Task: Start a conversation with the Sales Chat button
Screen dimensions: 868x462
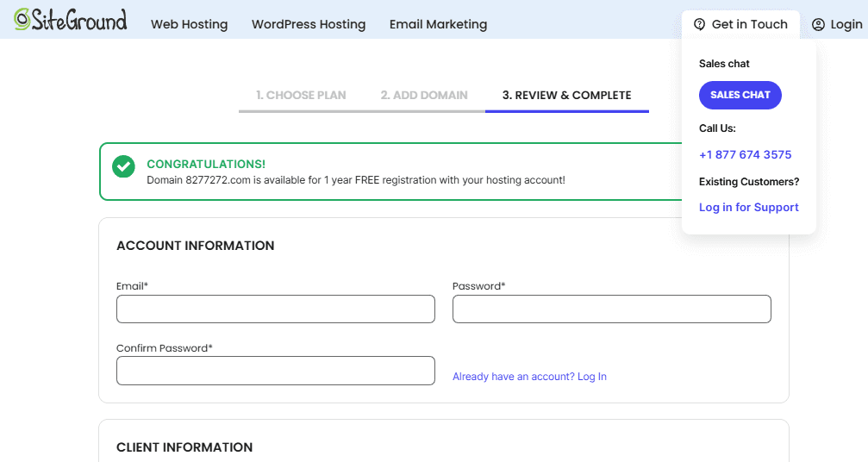Action: (740, 95)
